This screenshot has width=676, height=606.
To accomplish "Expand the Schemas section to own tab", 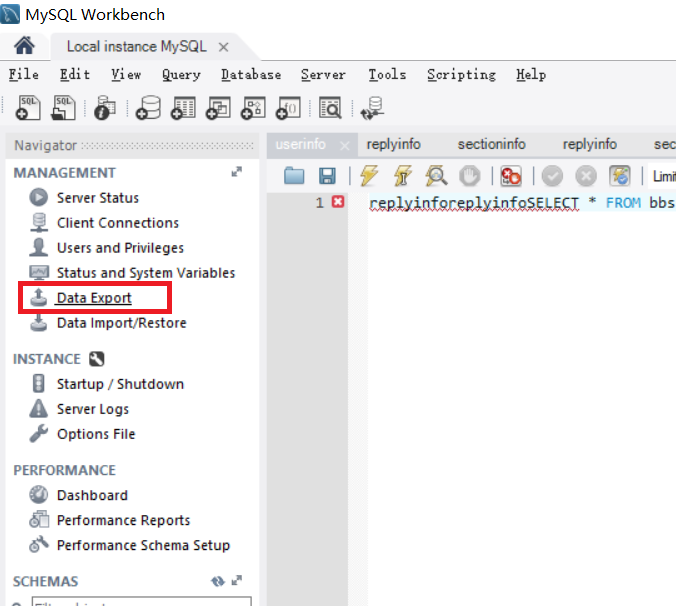I will pos(237,581).
